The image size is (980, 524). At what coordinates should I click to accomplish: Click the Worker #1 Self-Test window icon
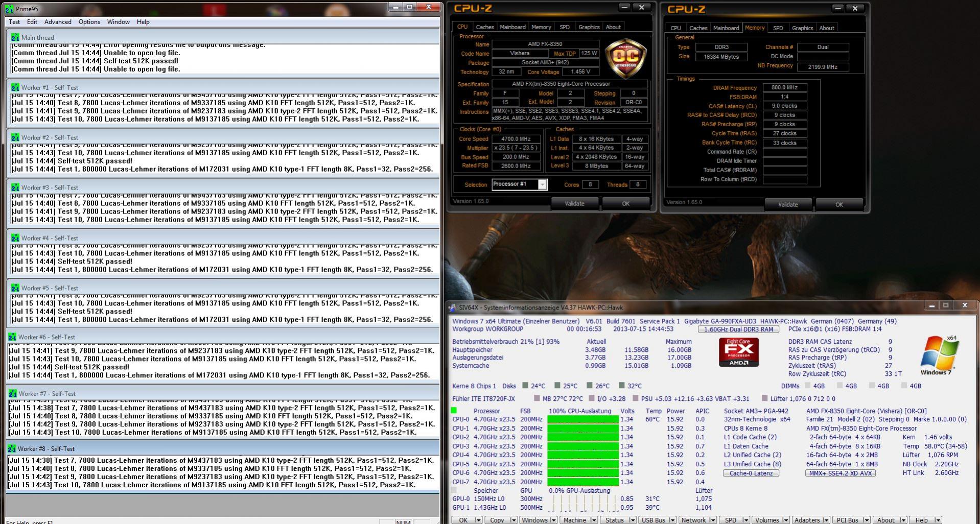click(x=15, y=87)
